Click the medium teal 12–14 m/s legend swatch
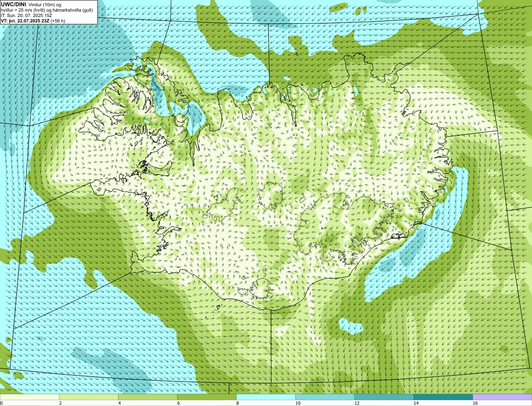The height and width of the screenshot is (406, 532). pyautogui.click(x=384, y=397)
